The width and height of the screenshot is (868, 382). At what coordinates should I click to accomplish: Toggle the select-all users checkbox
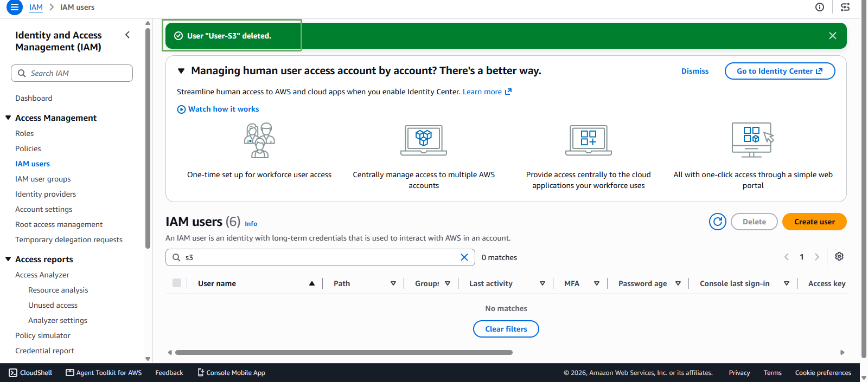coord(177,283)
